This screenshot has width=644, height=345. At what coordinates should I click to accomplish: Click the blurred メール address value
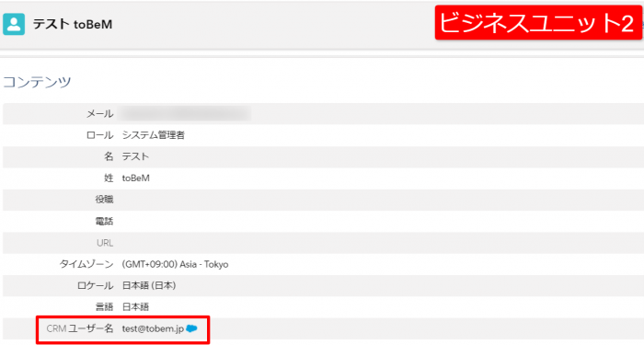[185, 113]
